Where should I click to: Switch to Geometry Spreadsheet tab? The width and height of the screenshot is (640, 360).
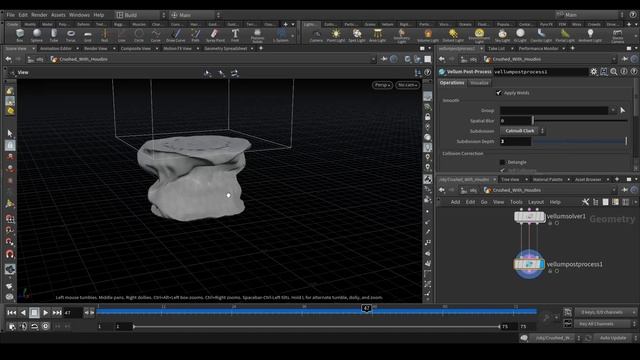pyautogui.click(x=225, y=49)
